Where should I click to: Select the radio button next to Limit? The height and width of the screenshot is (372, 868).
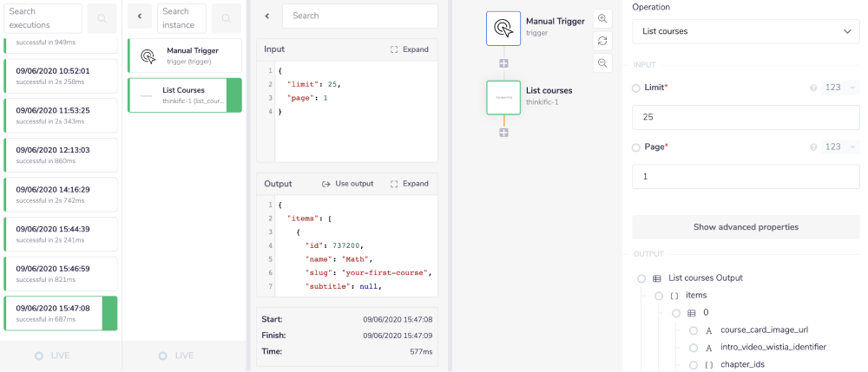tap(636, 88)
